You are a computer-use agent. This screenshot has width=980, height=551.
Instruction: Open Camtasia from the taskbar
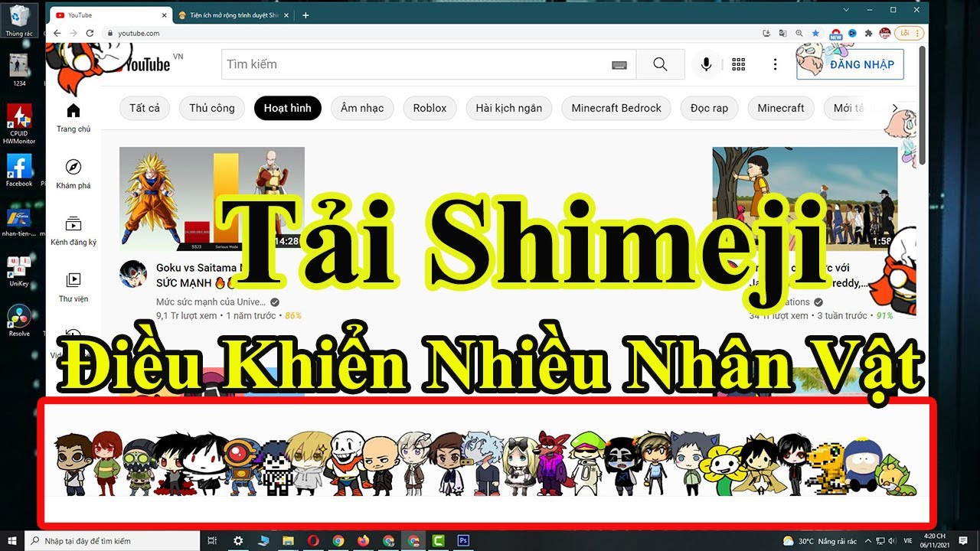pyautogui.click(x=438, y=540)
